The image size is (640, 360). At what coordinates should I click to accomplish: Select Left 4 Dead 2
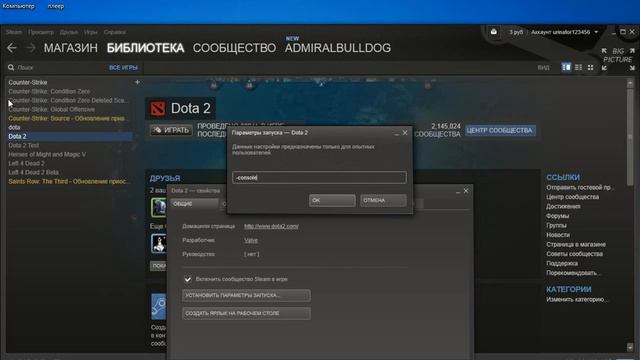(27, 163)
